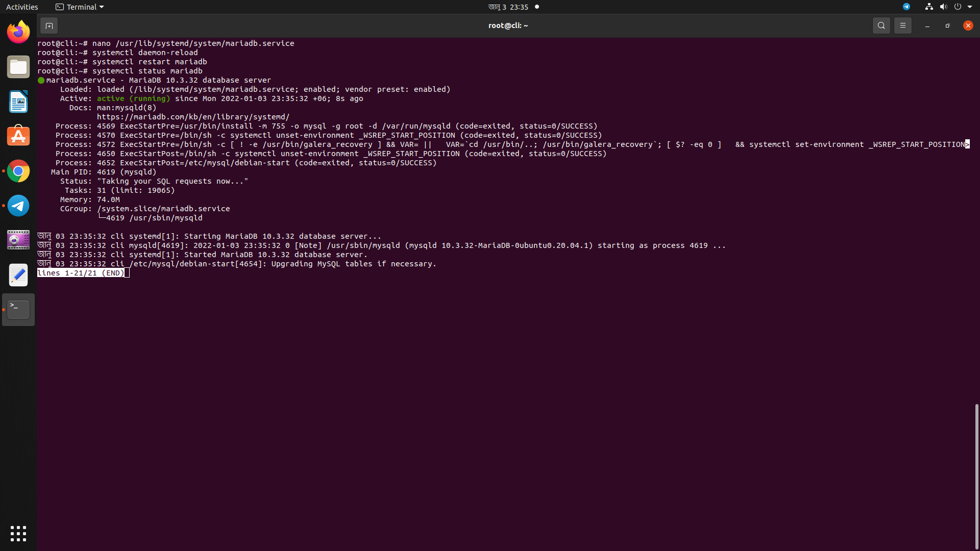
Task: Open the terminal hamburger menu
Action: click(902, 26)
